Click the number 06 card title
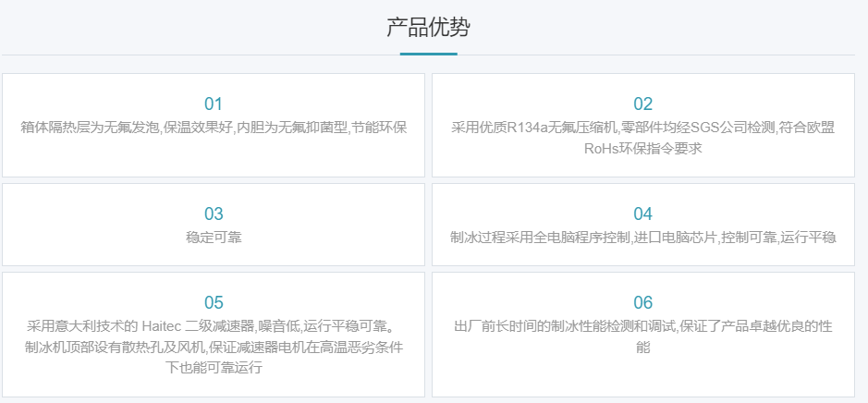 click(x=642, y=302)
